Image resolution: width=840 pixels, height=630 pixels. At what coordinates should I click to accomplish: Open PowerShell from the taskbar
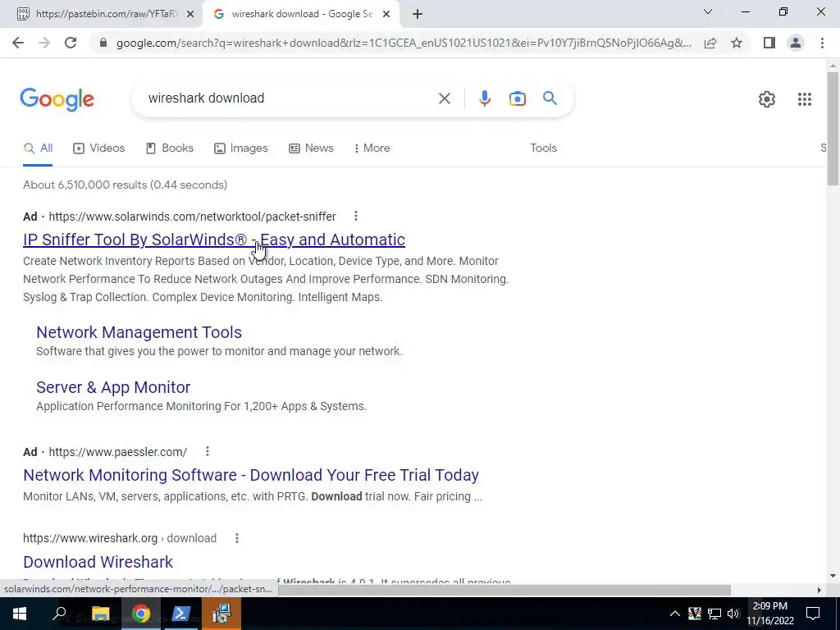181,614
